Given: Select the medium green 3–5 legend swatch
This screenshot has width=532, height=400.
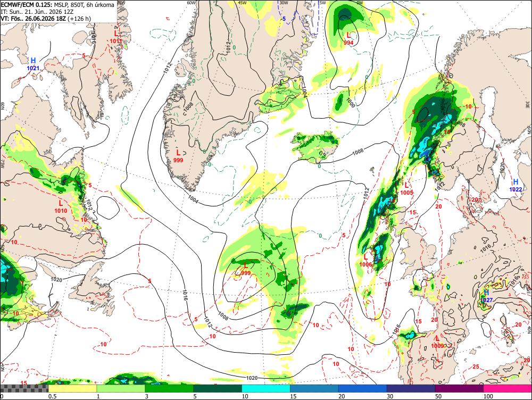Looking at the screenshot, I should pos(169,388).
